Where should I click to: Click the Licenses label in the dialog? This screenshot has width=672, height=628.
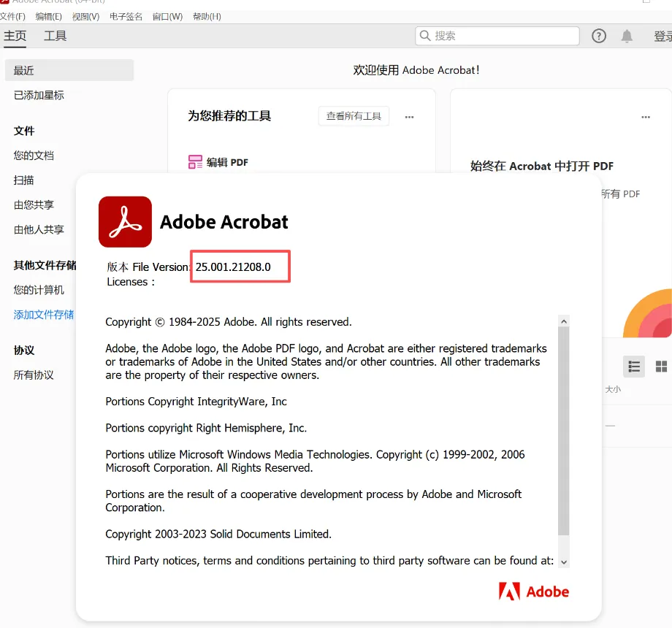coord(131,282)
